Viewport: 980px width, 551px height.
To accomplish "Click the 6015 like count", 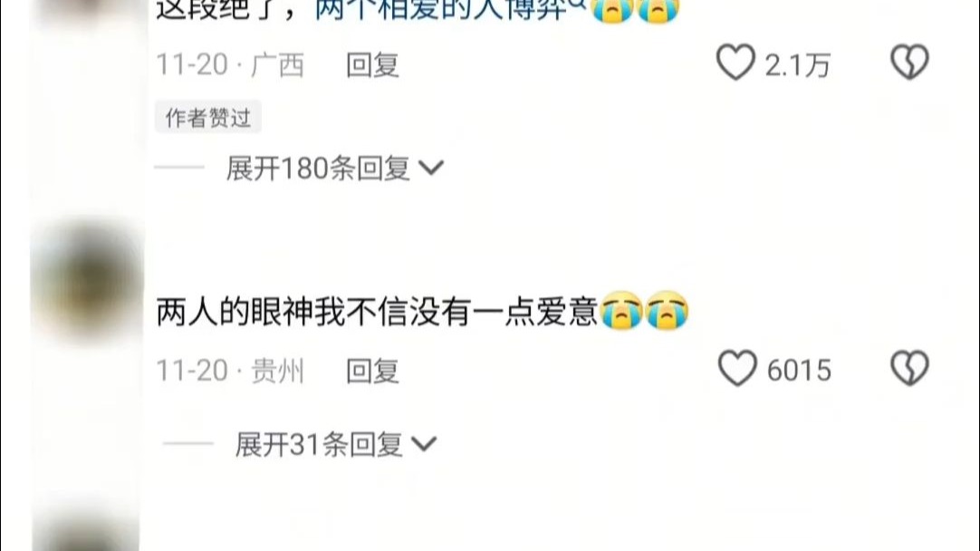I will pos(799,371).
